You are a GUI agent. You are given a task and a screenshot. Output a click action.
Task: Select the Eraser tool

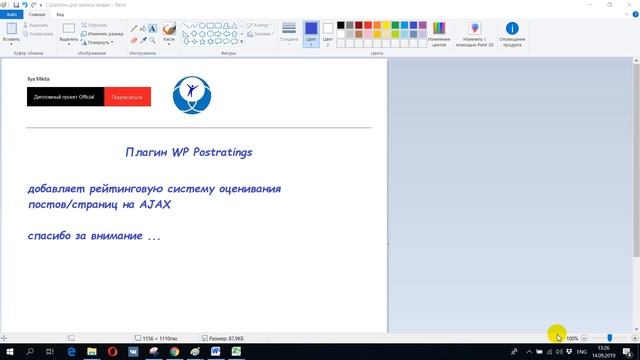(x=134, y=40)
